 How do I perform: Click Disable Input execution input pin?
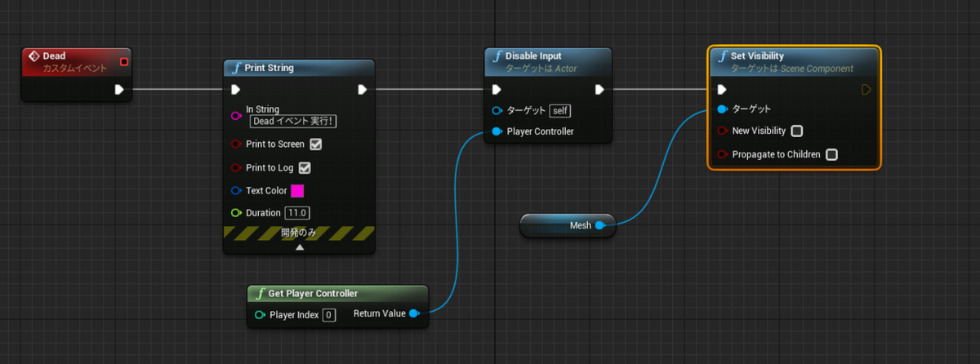[x=497, y=90]
